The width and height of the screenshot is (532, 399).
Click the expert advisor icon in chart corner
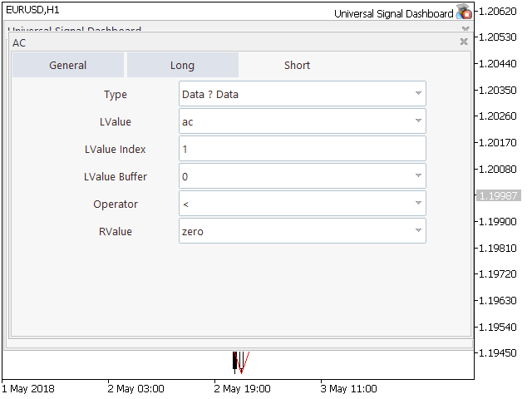(464, 12)
